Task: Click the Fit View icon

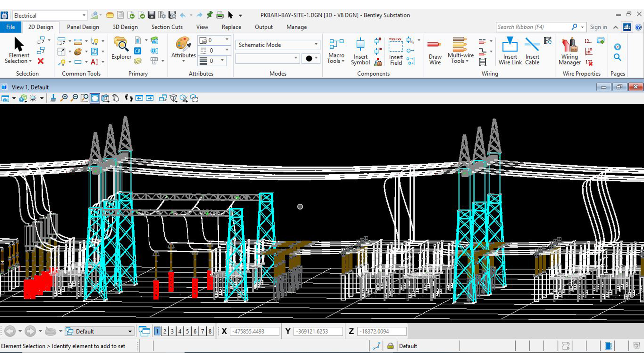Action: click(x=95, y=98)
